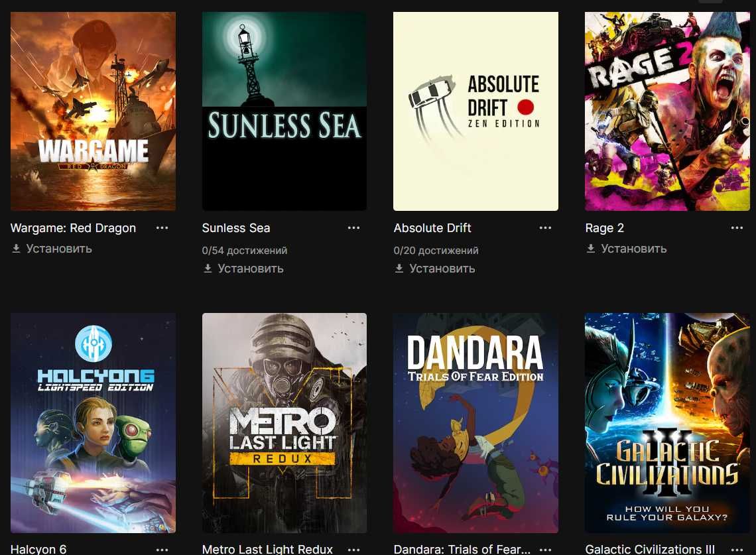This screenshot has width=756, height=555.
Task: Install Sunless Sea via Установить
Action: point(250,269)
